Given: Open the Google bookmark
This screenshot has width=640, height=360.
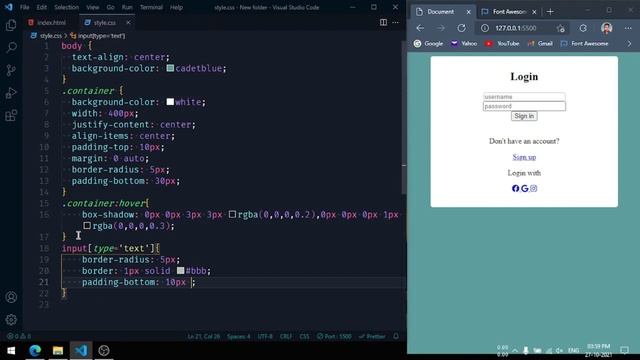Looking at the screenshot, I should [428, 43].
